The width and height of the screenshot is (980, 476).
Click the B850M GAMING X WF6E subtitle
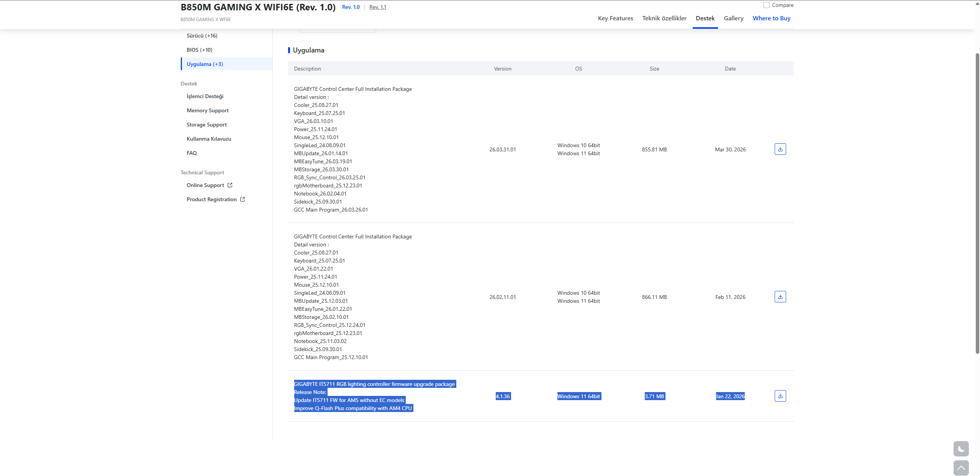pos(206,20)
